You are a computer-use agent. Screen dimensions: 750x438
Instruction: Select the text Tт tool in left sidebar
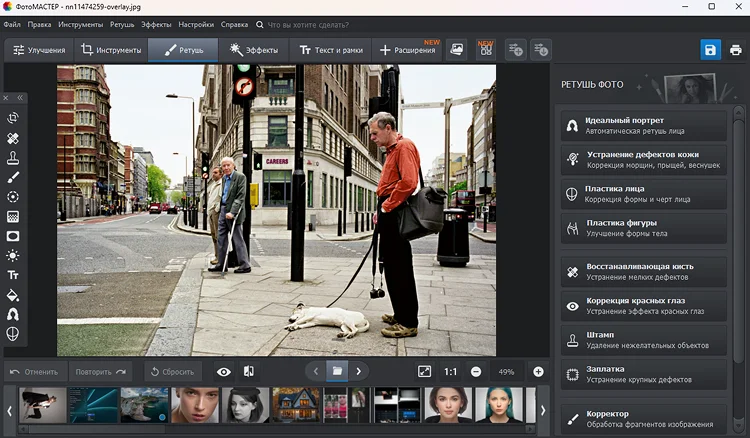[13, 275]
